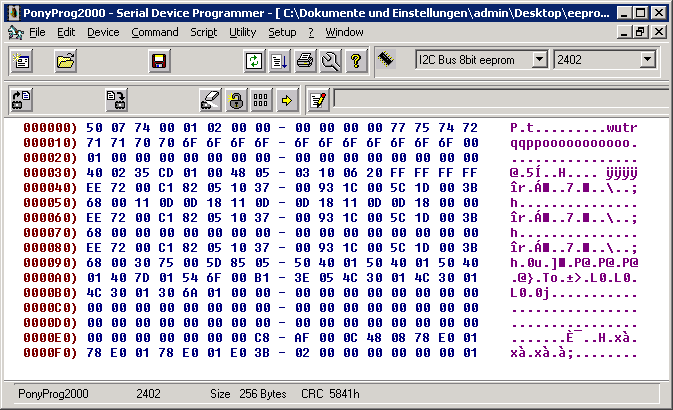Click address row 000000)
The image size is (673, 410).
coord(50,128)
